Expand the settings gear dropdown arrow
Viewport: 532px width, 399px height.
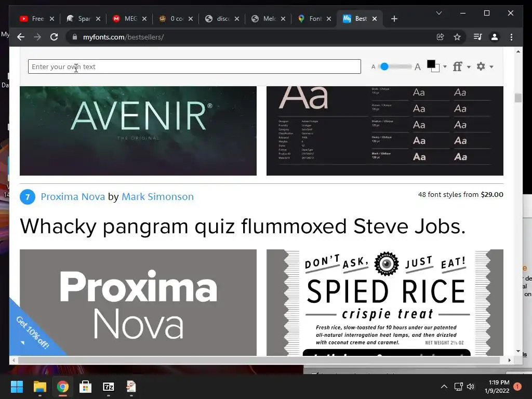[491, 67]
